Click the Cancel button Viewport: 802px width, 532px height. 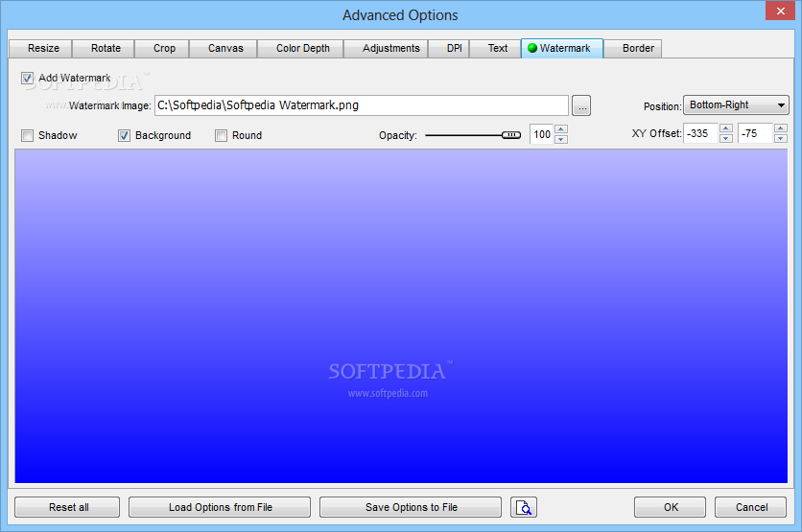click(x=750, y=507)
